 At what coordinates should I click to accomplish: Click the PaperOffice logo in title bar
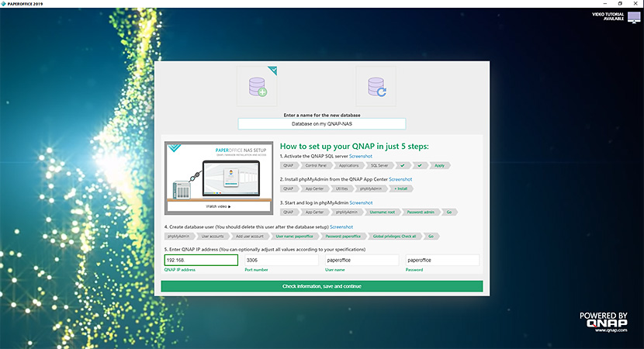point(3,4)
